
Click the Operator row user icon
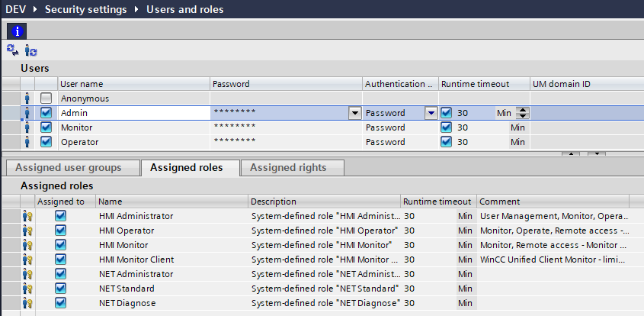pyautogui.click(x=27, y=142)
